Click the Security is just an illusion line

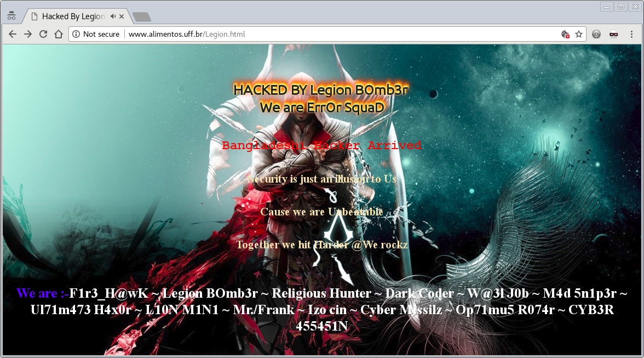pos(321,179)
